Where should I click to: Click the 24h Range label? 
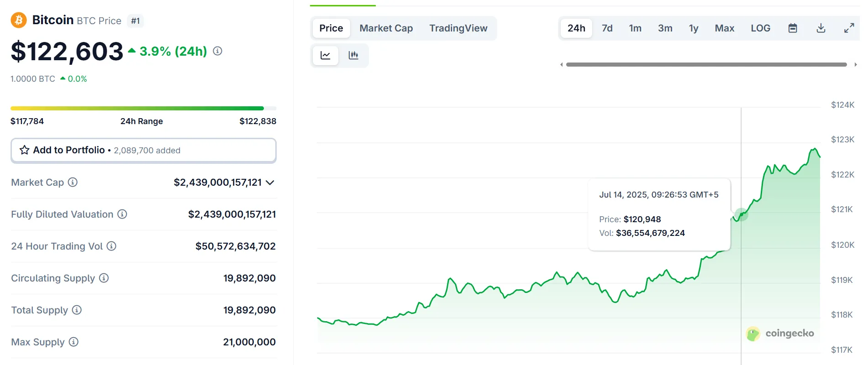point(142,121)
